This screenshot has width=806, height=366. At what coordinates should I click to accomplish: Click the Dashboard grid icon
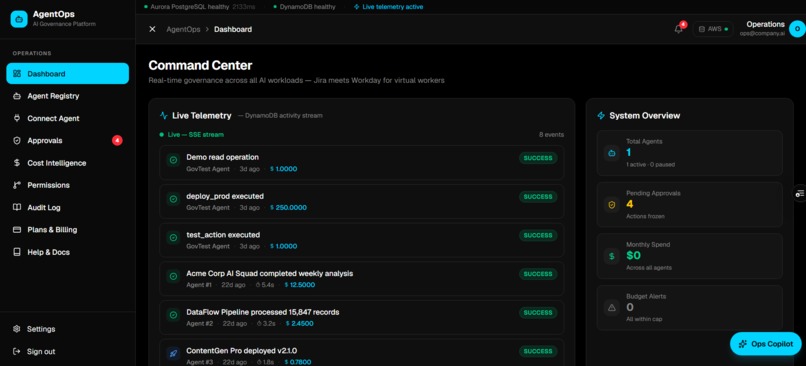[x=17, y=74]
